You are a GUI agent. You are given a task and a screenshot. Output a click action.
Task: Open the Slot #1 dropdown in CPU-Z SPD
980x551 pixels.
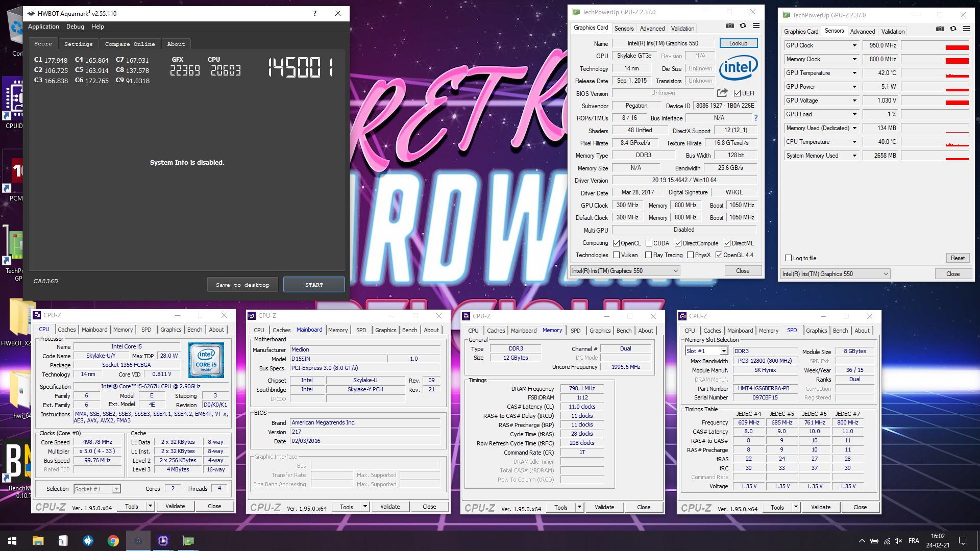click(723, 351)
